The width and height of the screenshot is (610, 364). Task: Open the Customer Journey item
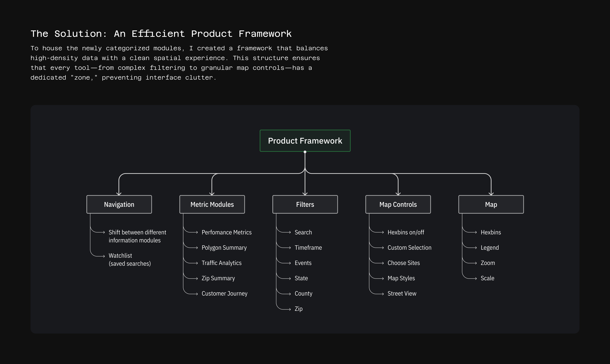click(224, 293)
